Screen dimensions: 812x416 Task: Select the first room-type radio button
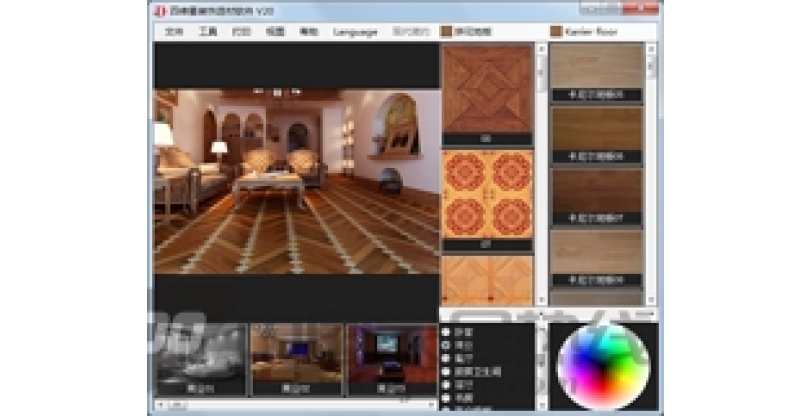pos(445,332)
